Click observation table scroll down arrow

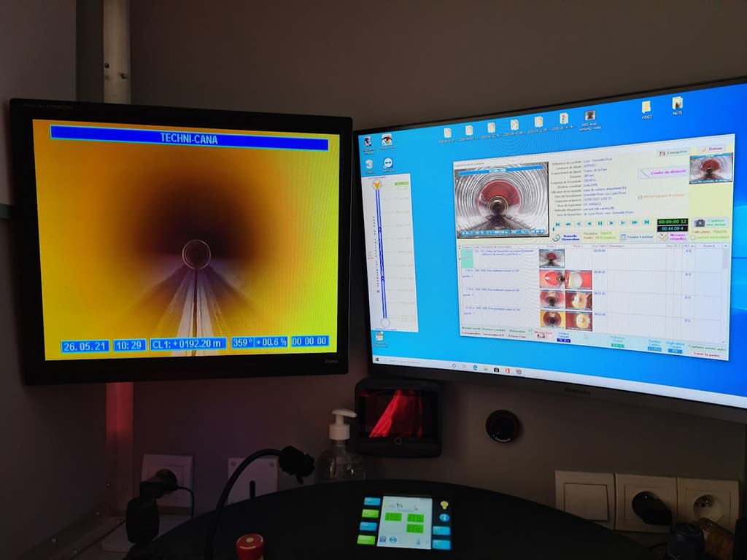tap(724, 342)
